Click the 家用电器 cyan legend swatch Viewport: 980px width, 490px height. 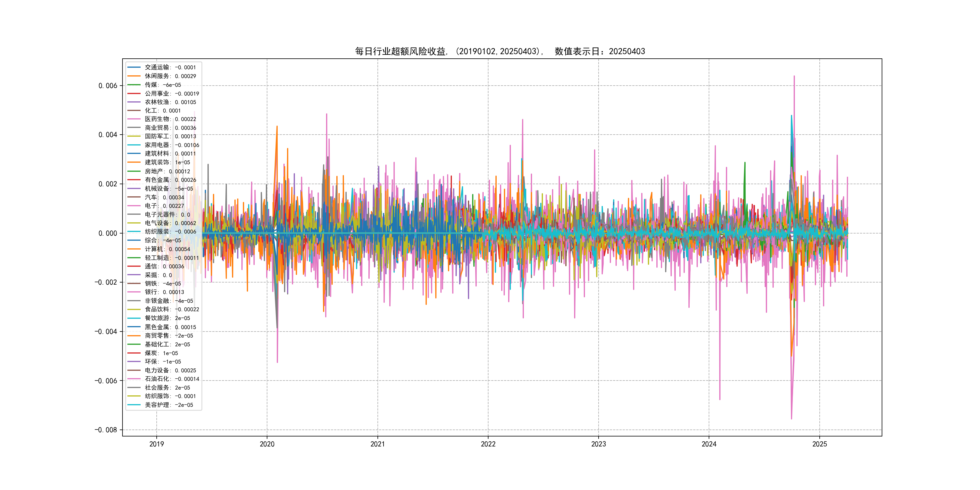[x=134, y=145]
